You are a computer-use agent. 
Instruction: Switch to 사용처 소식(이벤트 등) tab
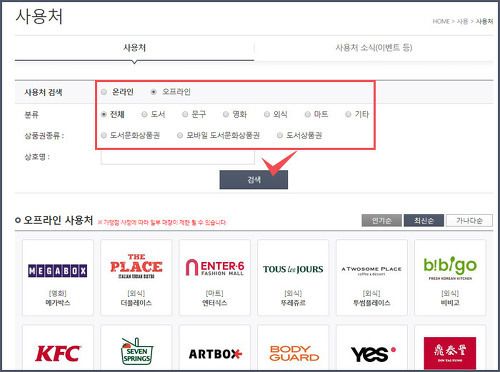tap(374, 48)
